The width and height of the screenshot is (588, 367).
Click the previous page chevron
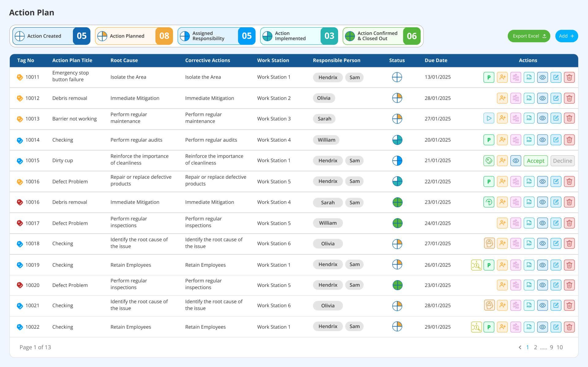pos(520,347)
